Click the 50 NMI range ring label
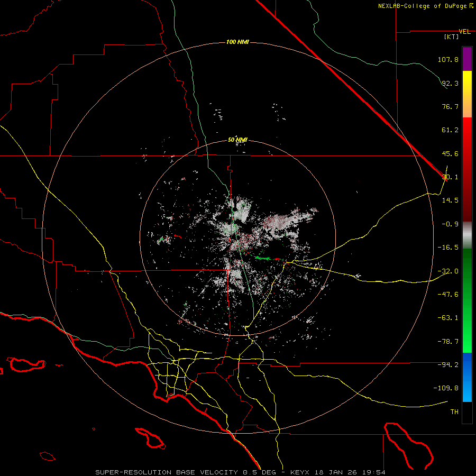The width and height of the screenshot is (476, 476). 237,140
